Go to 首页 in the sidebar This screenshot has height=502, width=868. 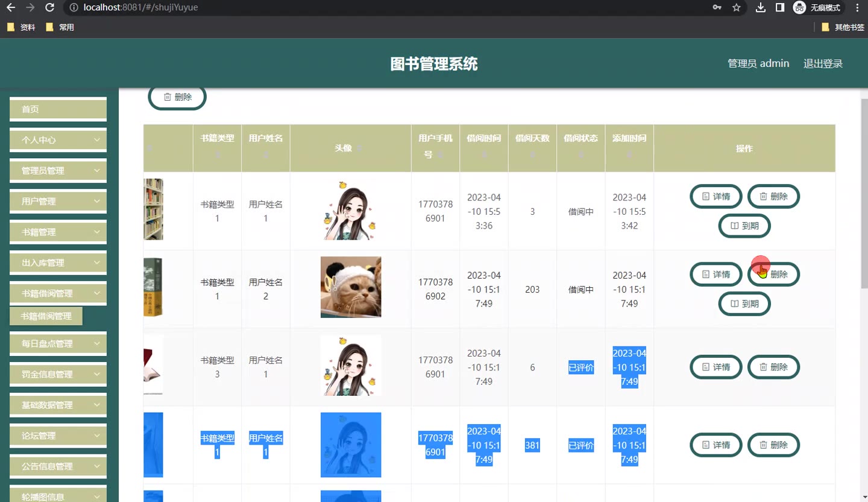click(58, 109)
